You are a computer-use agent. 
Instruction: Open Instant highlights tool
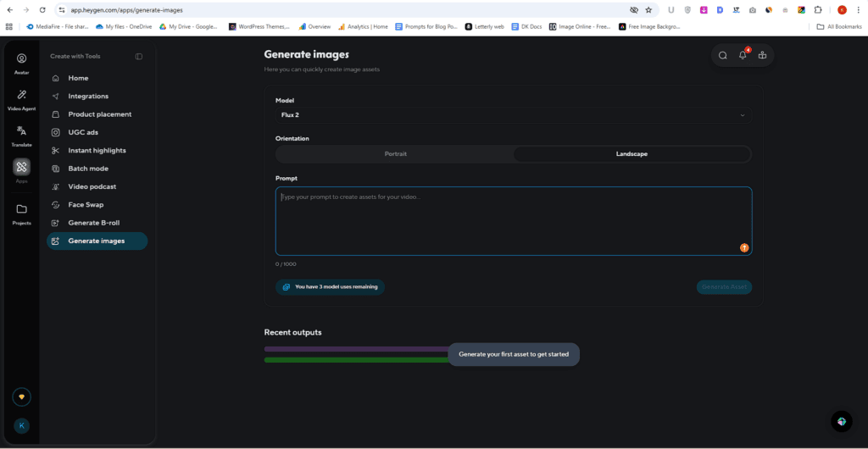point(97,151)
